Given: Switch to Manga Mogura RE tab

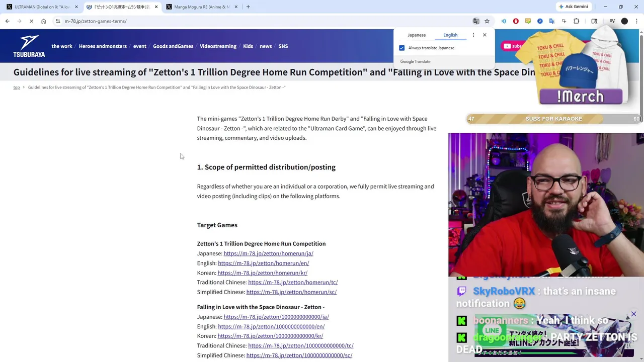Looking at the screenshot, I should click(202, 7).
